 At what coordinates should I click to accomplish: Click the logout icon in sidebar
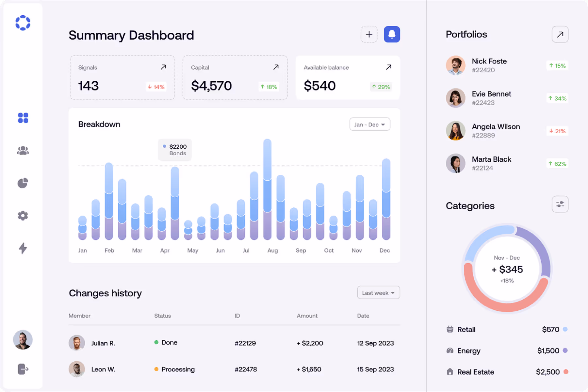pyautogui.click(x=23, y=369)
